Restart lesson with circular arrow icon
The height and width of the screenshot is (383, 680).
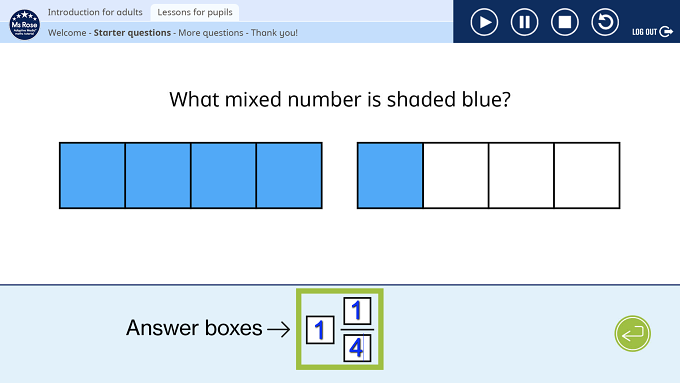605,22
